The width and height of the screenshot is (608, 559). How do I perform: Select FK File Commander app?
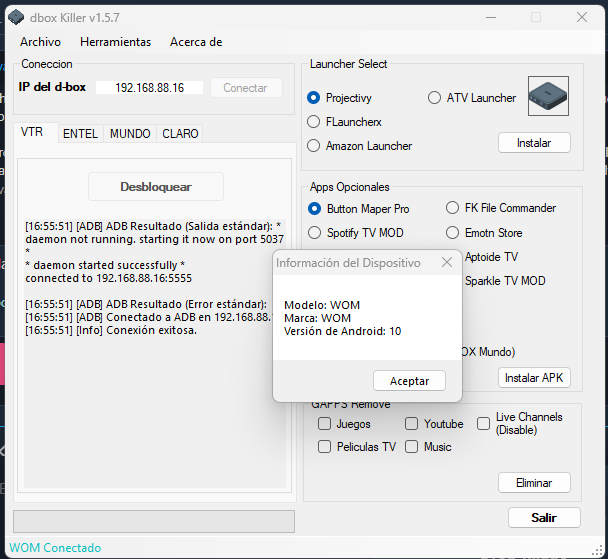point(501,208)
